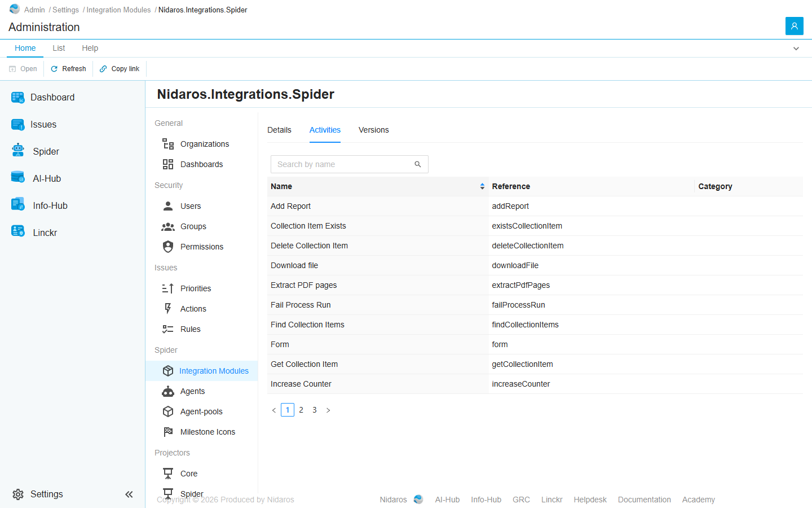Go to the next page arrow
The image size is (812, 508).
coord(328,410)
